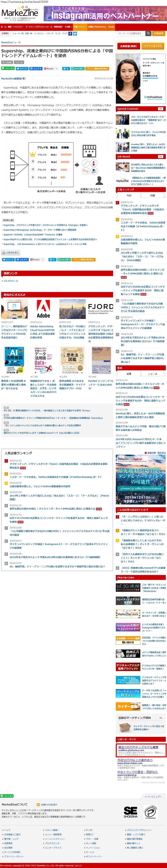Click the RSS feed icon in the footer

pyautogui.click(x=38, y=804)
